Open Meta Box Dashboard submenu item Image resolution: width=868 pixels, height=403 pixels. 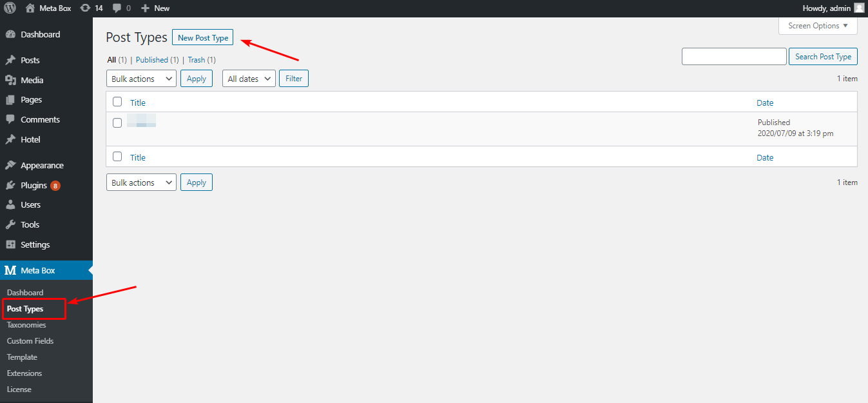coord(25,293)
